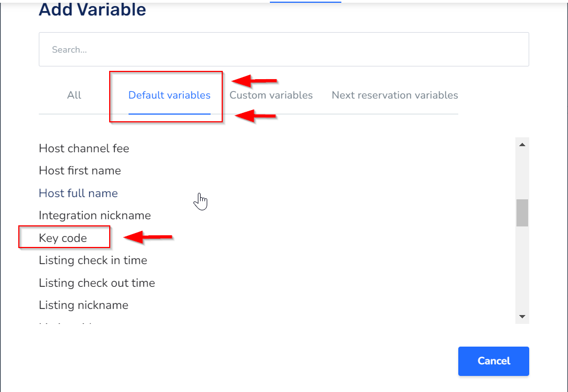The height and width of the screenshot is (392, 568).
Task: Switch to the All tab
Action: [74, 95]
